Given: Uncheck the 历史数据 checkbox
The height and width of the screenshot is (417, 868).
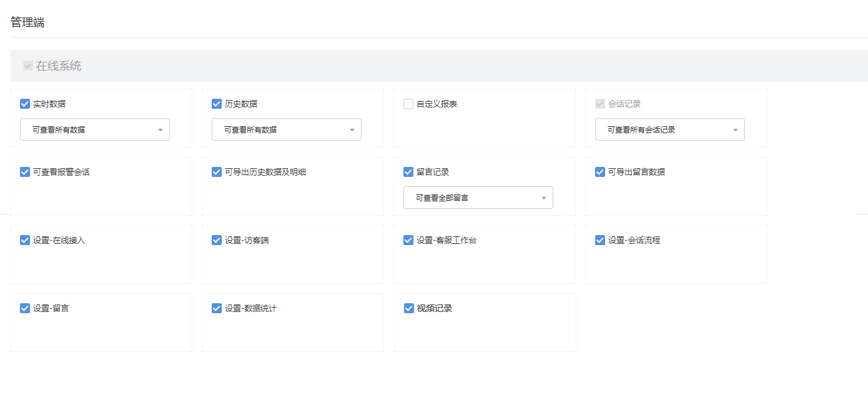Looking at the screenshot, I should [x=217, y=104].
